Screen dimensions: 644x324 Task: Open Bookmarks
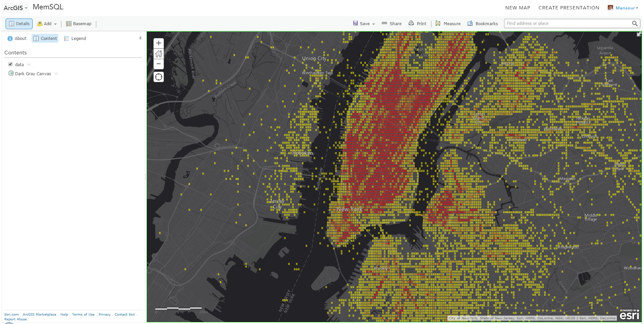pyautogui.click(x=482, y=24)
